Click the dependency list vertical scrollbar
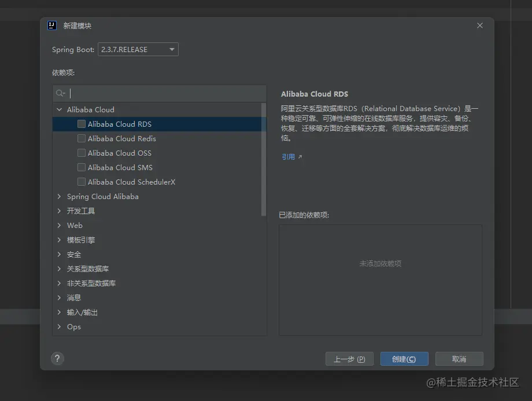Screen dimensions: 532x401 [263, 160]
